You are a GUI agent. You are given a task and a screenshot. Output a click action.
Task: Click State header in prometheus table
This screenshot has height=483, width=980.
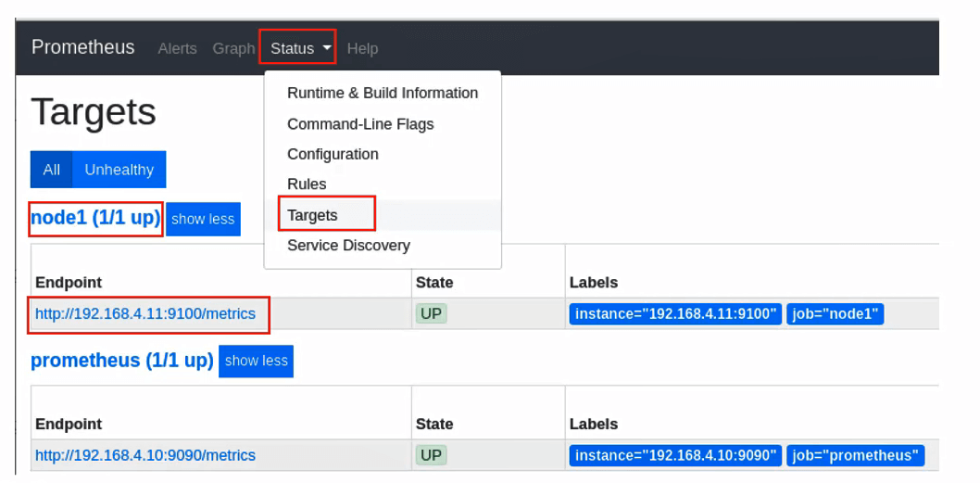pyautogui.click(x=434, y=425)
